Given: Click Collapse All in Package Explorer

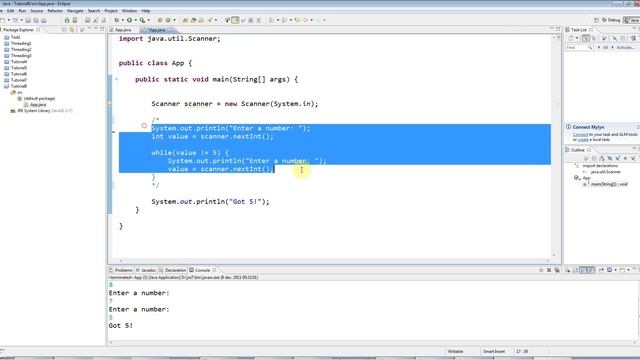Looking at the screenshot, I should pyautogui.click(x=64, y=30).
